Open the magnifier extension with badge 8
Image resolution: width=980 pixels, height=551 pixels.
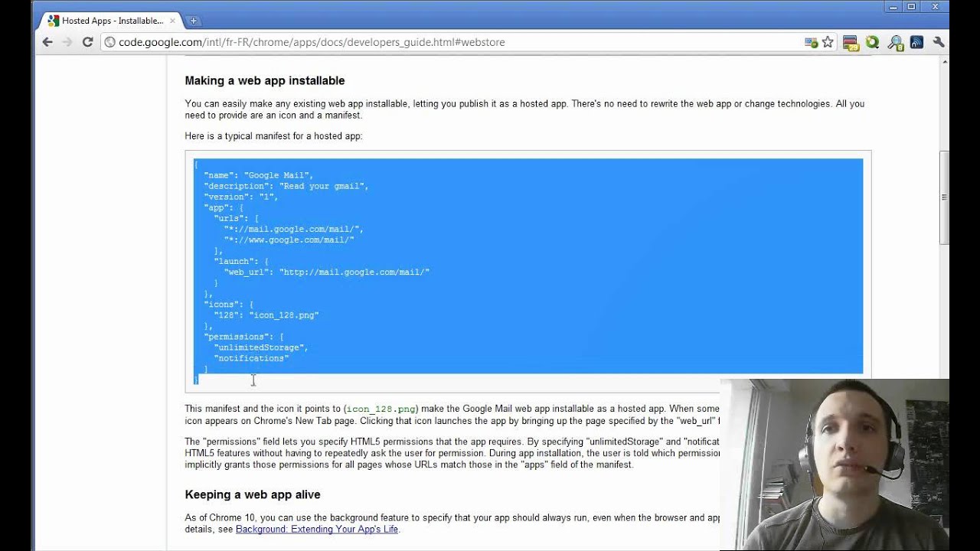tap(895, 43)
